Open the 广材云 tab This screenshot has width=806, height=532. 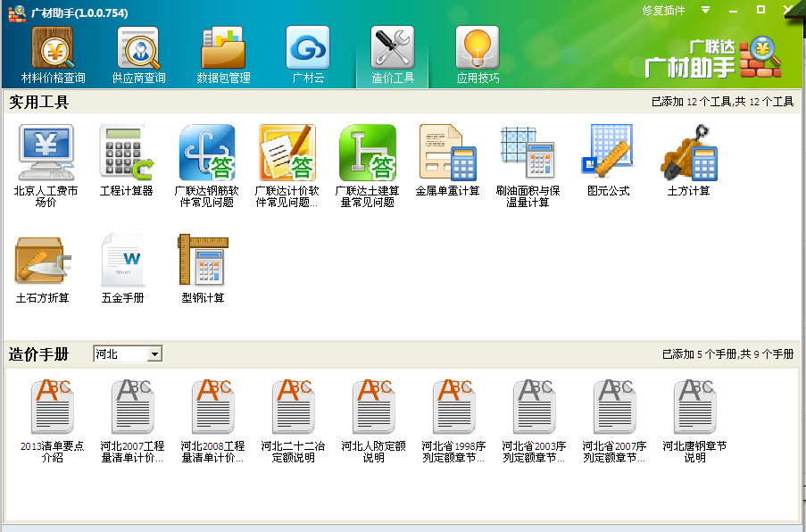tap(308, 55)
